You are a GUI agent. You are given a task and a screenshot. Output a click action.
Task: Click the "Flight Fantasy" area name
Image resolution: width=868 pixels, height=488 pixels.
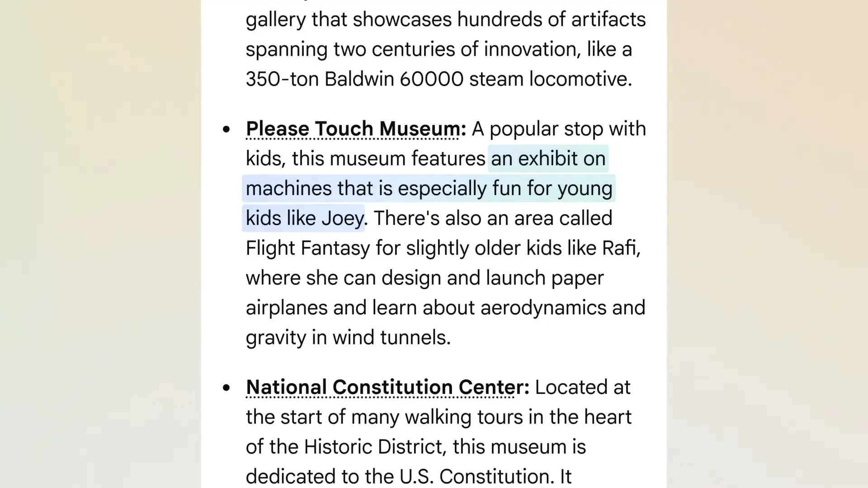[x=307, y=248]
